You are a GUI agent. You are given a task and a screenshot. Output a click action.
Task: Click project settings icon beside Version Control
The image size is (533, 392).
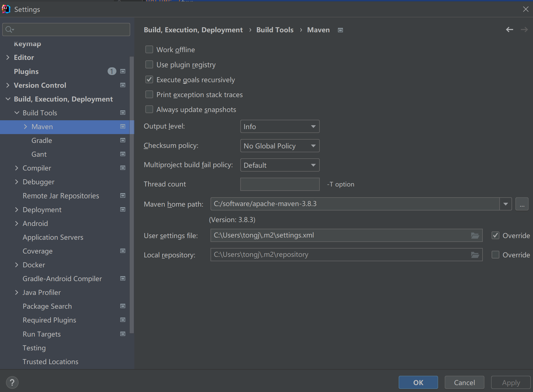click(123, 85)
